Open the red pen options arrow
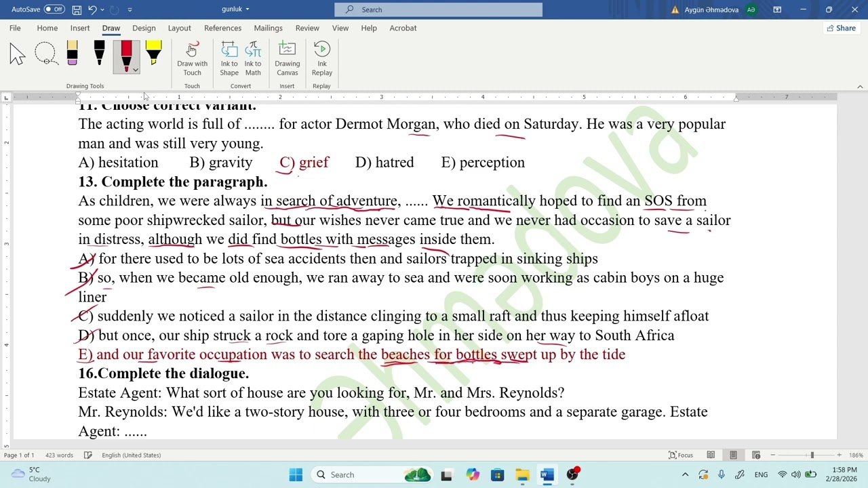Viewport: 868px width, 488px height. click(136, 70)
